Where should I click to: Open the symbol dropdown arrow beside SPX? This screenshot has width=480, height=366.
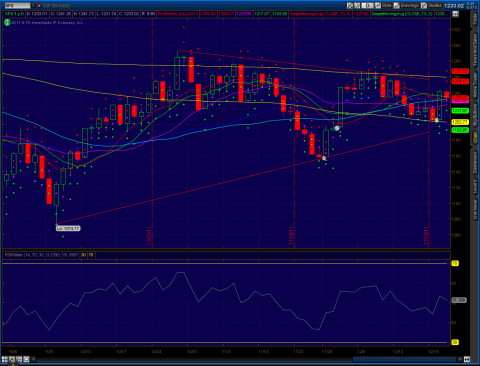(x=33, y=5)
